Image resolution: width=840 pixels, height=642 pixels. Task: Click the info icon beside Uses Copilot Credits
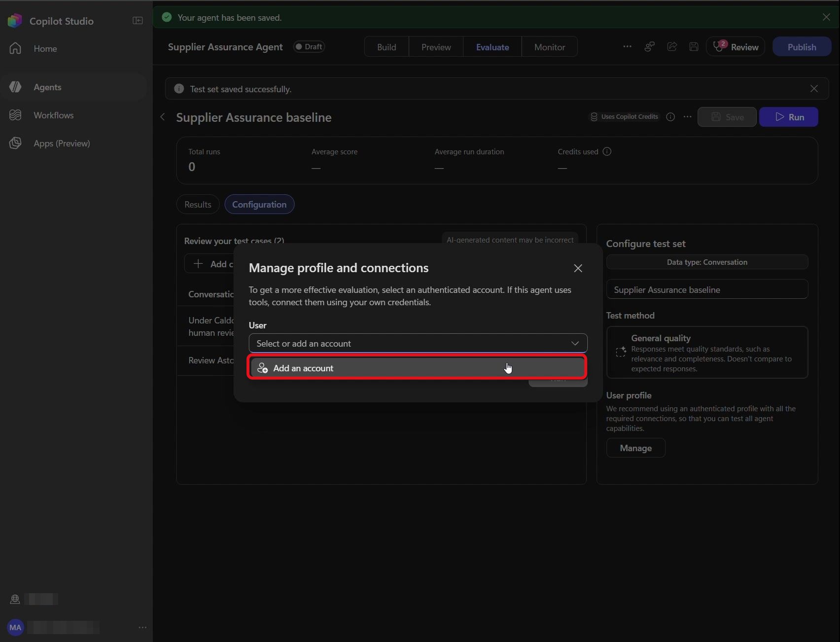670,117
